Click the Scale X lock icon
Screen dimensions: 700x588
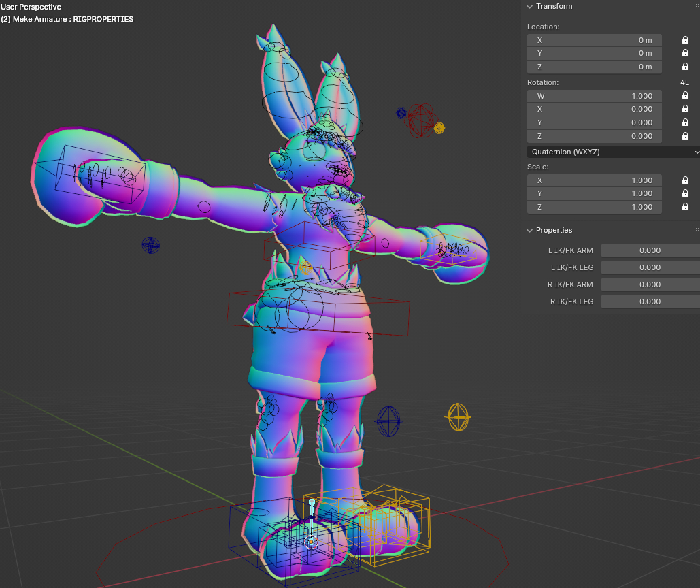coord(685,180)
